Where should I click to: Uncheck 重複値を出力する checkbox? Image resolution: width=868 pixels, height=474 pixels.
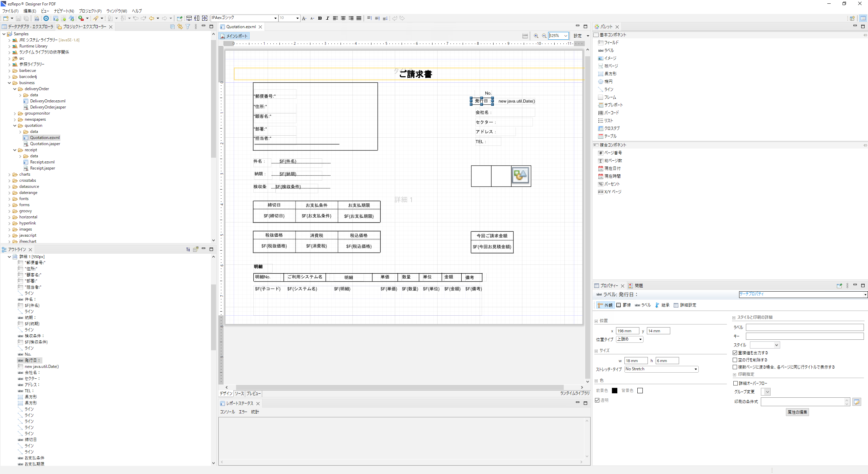pyautogui.click(x=735, y=353)
